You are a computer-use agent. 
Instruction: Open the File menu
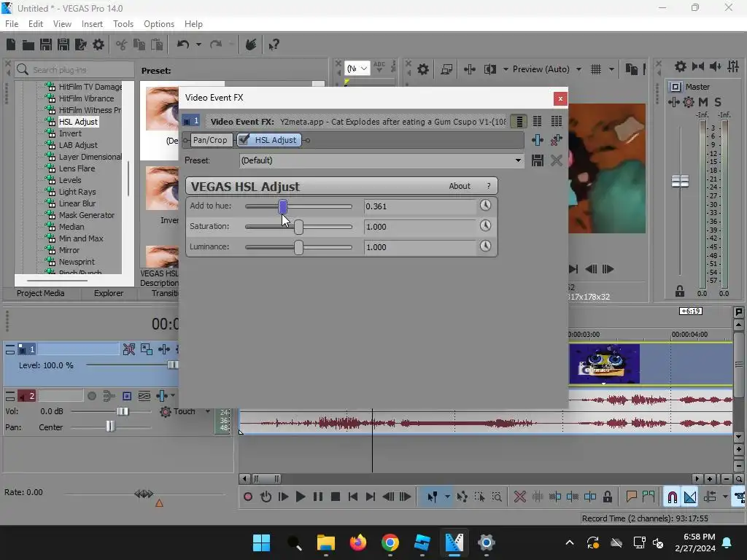click(x=12, y=24)
